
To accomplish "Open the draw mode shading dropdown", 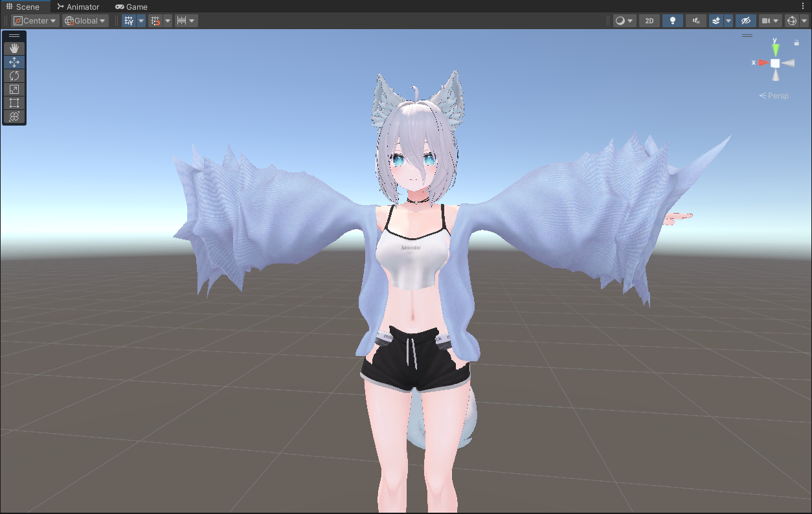I will click(625, 21).
